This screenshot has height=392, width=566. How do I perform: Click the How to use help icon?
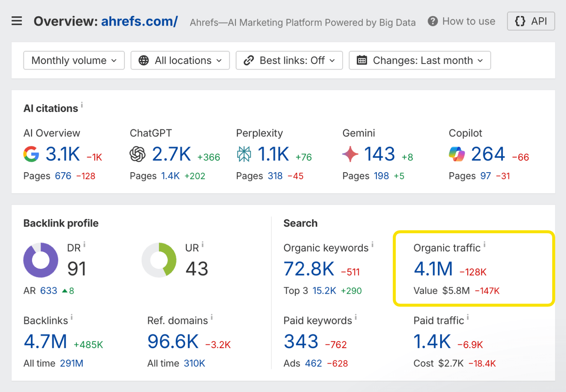click(433, 21)
